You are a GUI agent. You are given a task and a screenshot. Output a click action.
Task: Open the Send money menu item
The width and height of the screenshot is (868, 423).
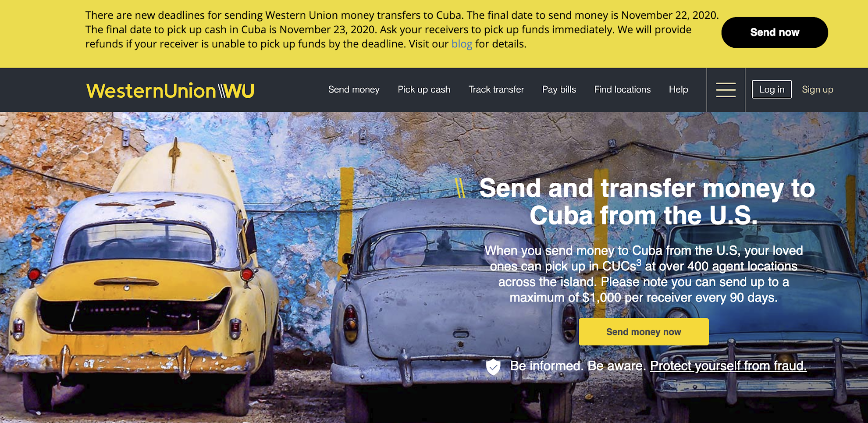point(354,89)
